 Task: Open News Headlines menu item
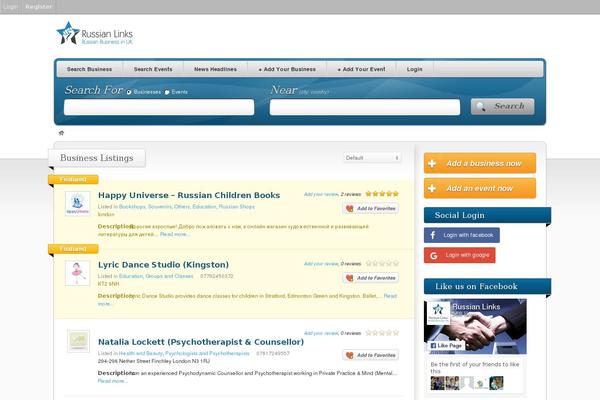point(215,69)
